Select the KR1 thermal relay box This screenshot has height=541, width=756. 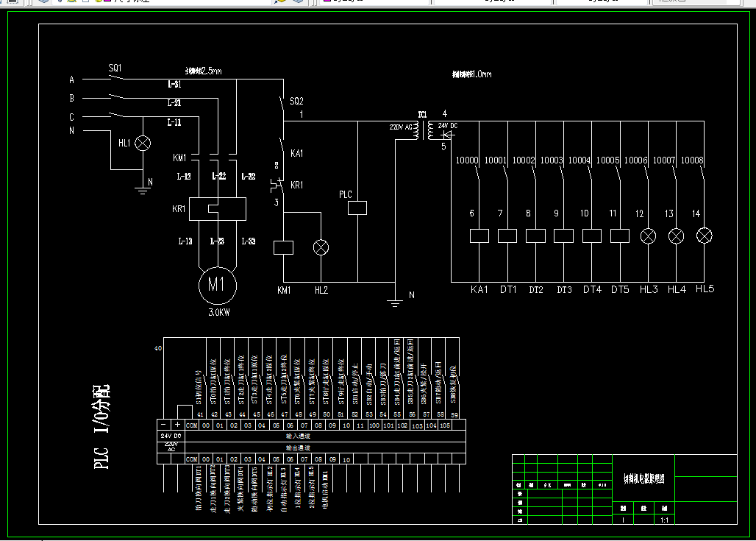coord(218,209)
